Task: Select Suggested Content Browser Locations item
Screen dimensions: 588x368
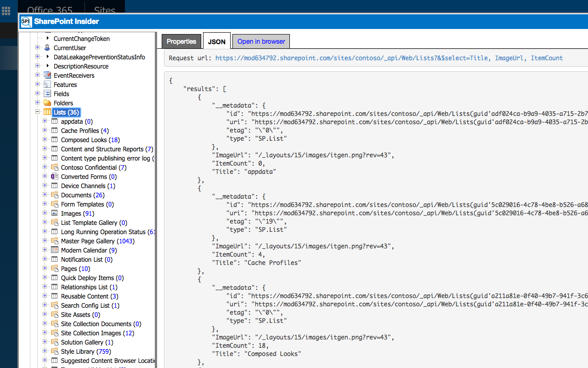Action: tap(108, 361)
